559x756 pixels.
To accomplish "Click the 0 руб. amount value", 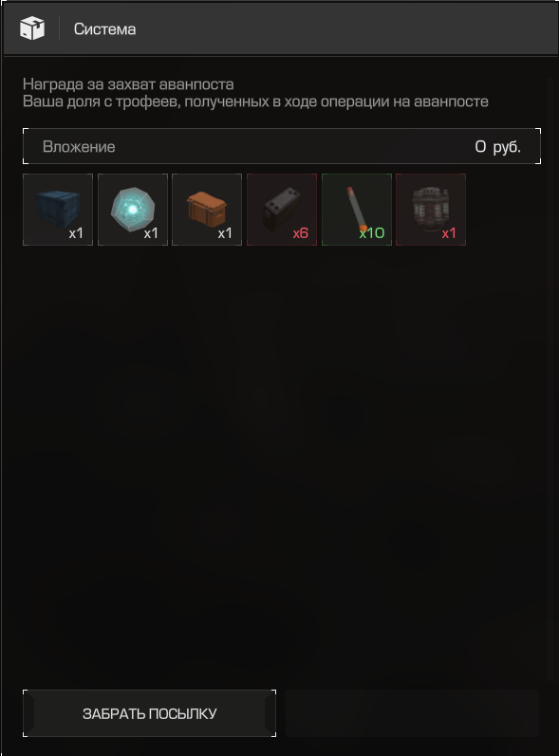I will click(497, 147).
